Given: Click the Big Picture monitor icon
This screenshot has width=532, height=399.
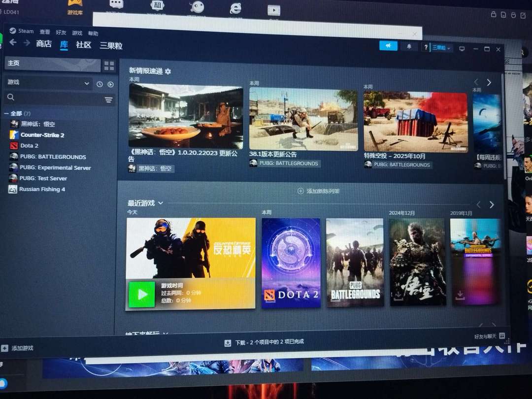Looking at the screenshot, I should pos(462,48).
